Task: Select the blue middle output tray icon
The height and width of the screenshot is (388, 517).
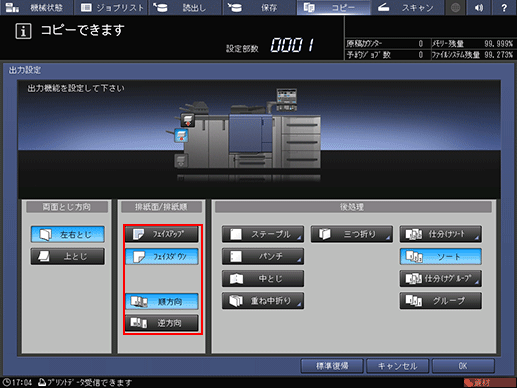Action: coord(181,136)
